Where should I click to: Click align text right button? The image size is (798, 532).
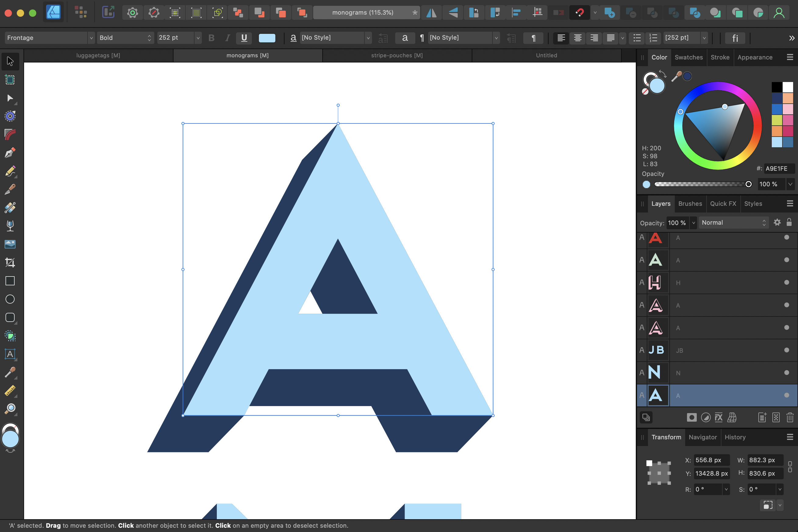click(594, 38)
